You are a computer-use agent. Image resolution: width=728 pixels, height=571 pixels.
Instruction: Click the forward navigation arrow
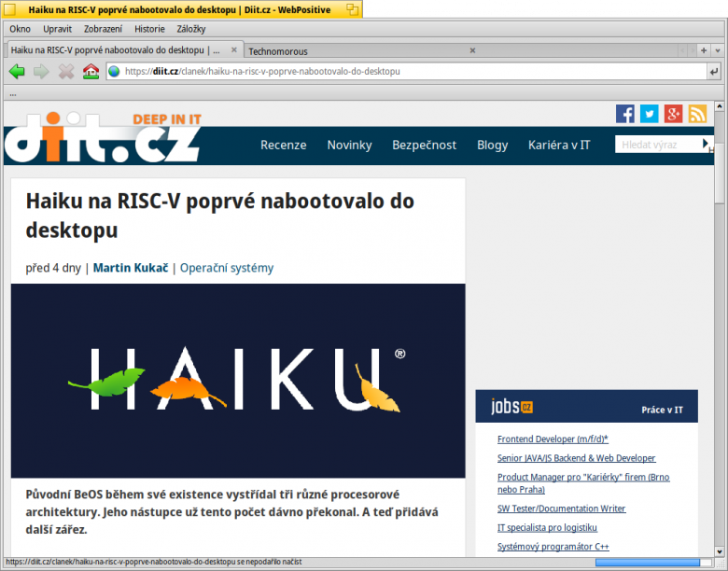tap(41, 72)
